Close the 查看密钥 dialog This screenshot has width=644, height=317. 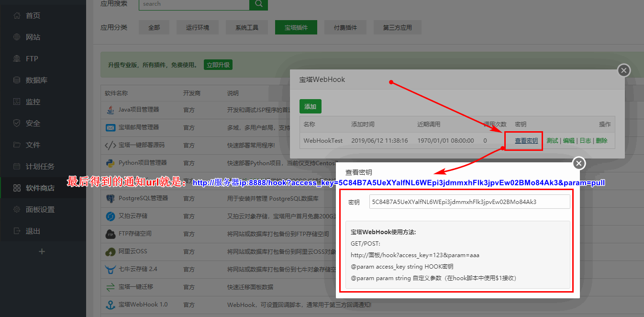click(x=579, y=163)
